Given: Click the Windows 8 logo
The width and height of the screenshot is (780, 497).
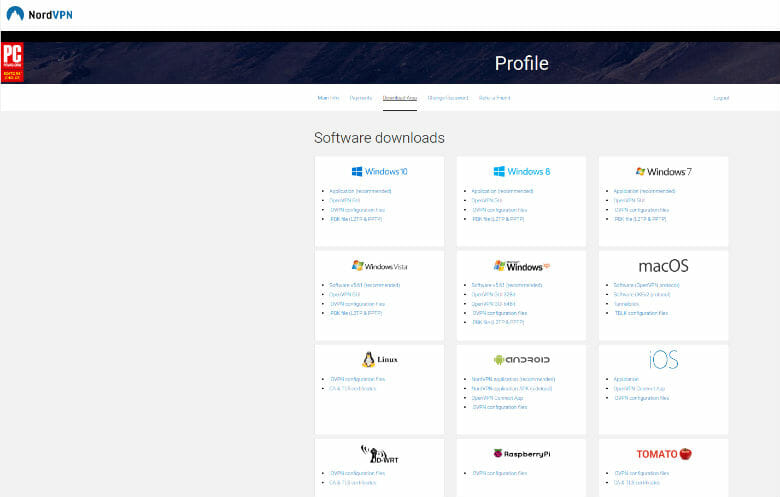Looking at the screenshot, I should [x=521, y=172].
